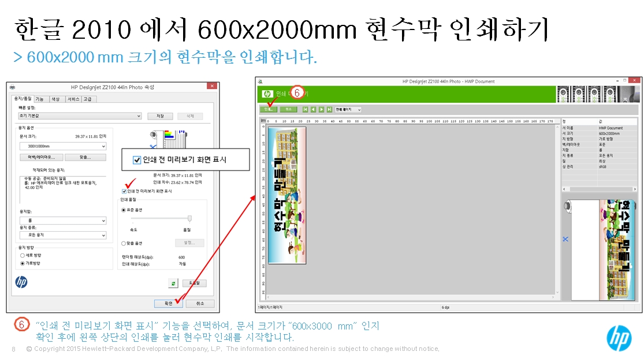Maximize the HWP Document preview window
This screenshot has height=359, width=644.
point(625,80)
